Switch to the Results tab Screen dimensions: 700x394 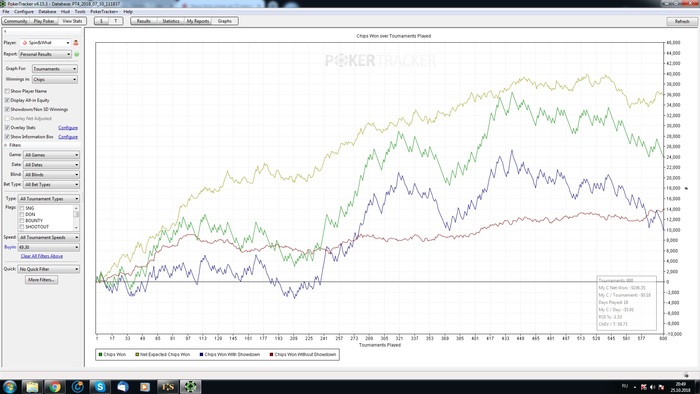coord(144,21)
